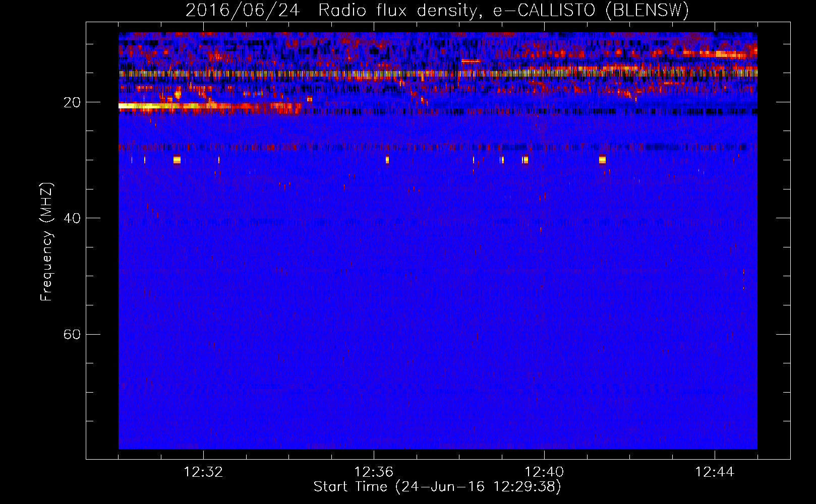
Task: Click the 20 frequency tick label
Action: [72, 102]
